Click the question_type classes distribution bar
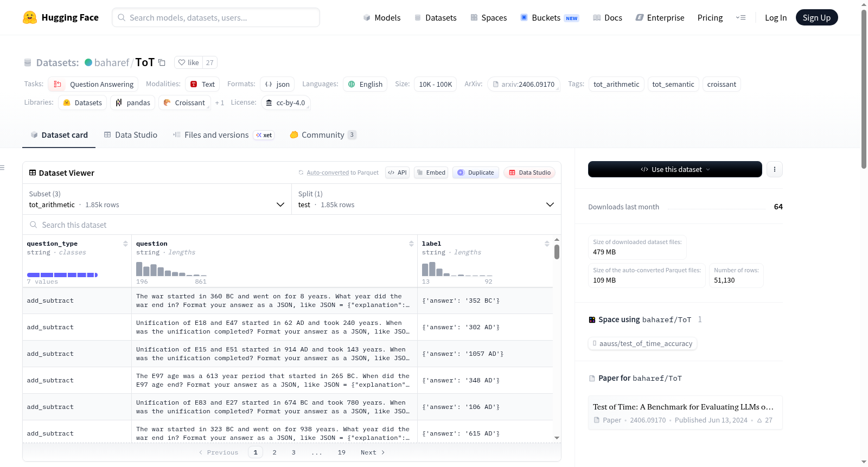The height and width of the screenshot is (467, 868). (x=62, y=275)
